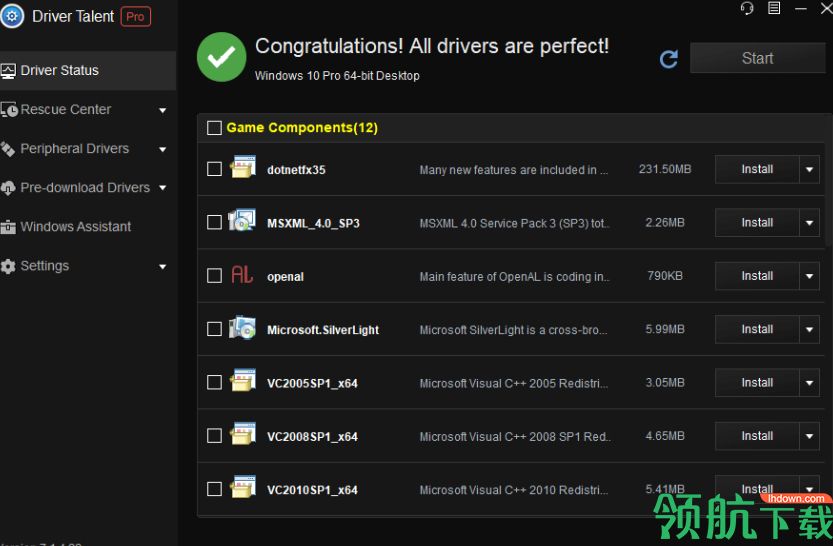Image resolution: width=833 pixels, height=546 pixels.
Task: Tick the openal checkbox
Action: pyautogui.click(x=214, y=276)
